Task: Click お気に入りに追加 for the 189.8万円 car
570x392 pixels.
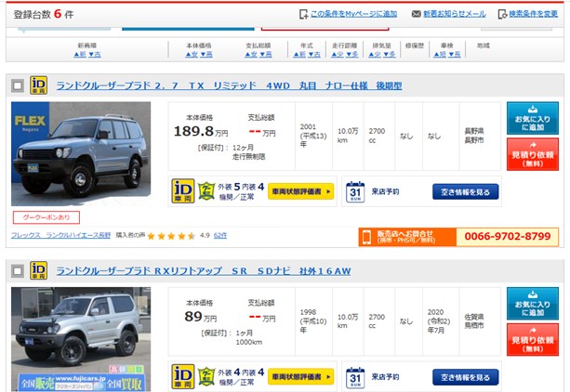Action: (533, 118)
